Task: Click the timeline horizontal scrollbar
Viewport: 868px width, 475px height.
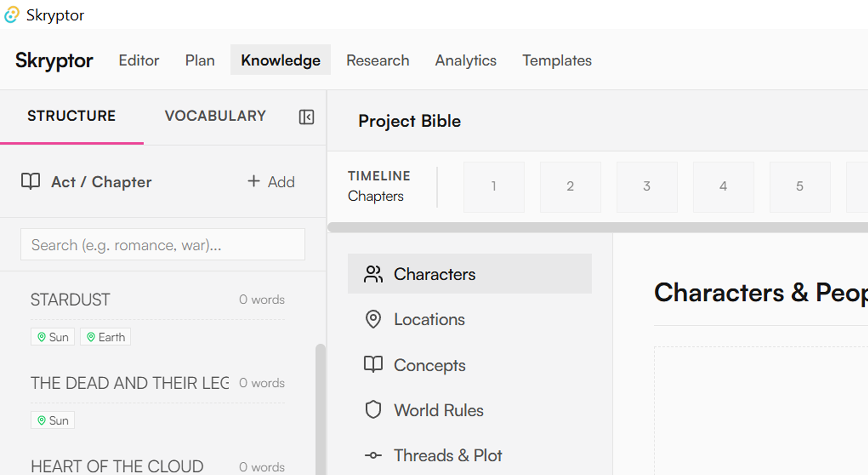Action: [x=598, y=227]
